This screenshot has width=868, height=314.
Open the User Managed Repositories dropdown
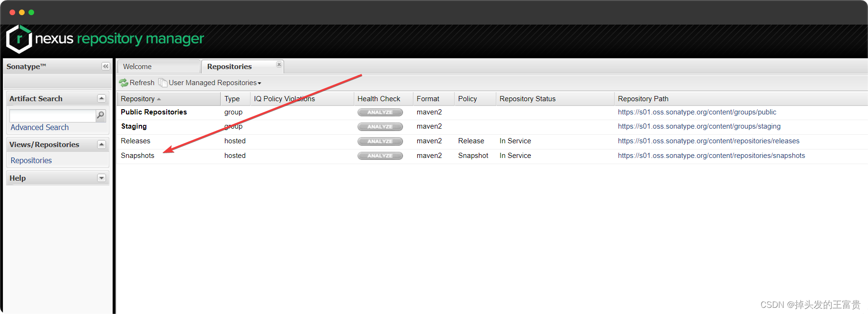[x=215, y=83]
